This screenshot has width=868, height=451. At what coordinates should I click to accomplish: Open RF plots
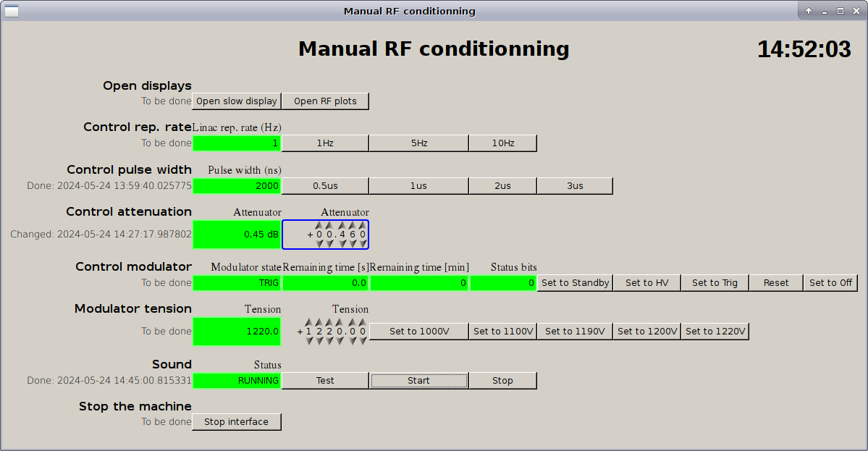tap(325, 101)
